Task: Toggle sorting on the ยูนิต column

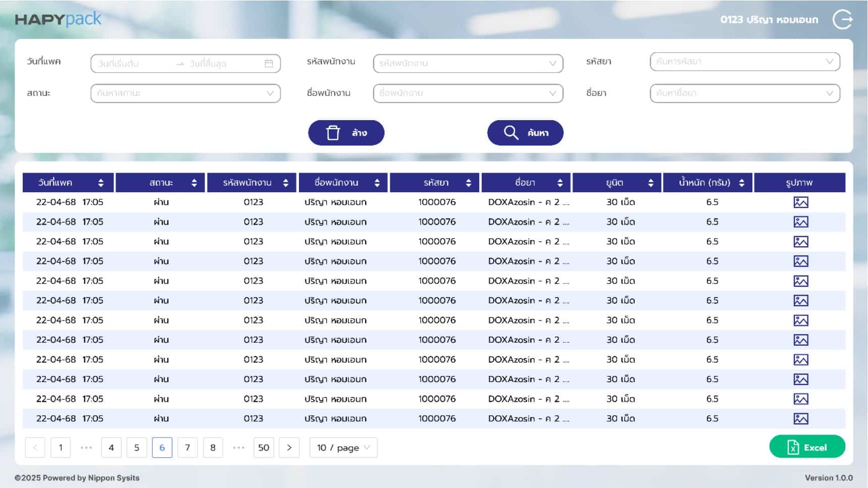Action: coord(650,183)
